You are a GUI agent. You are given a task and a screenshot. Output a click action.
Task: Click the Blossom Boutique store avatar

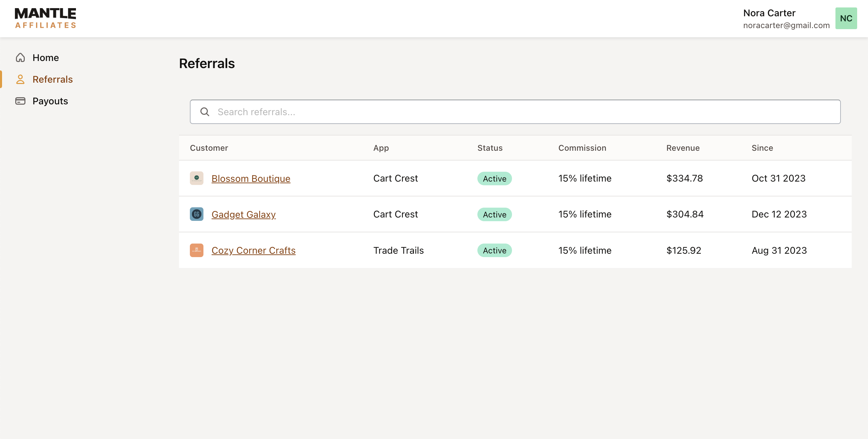pos(197,178)
